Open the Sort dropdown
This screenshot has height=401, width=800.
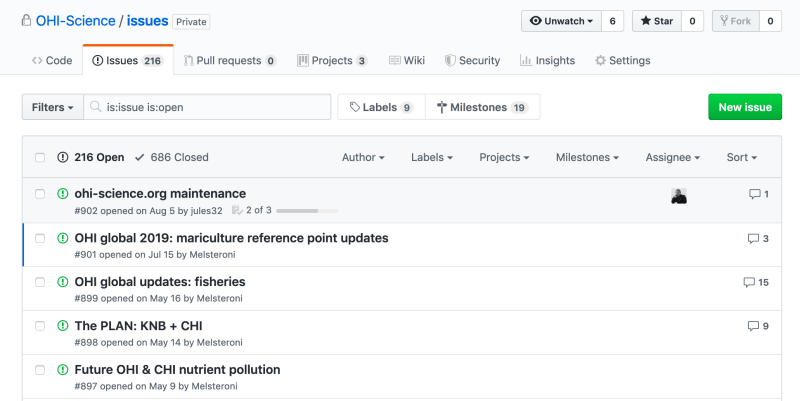[x=741, y=157]
